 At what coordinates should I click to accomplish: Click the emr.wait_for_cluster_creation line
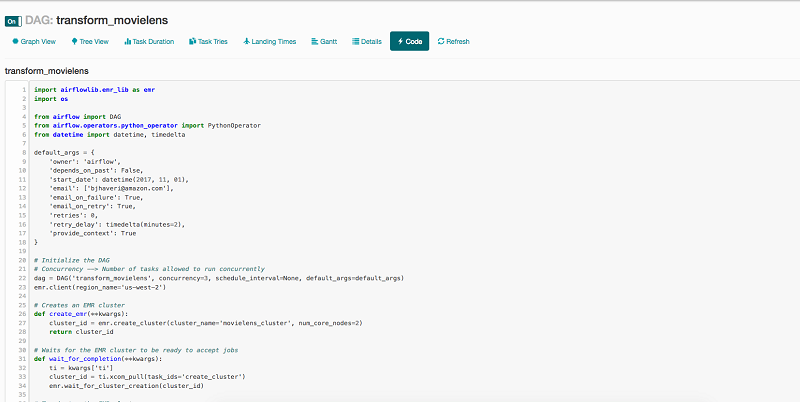(126, 386)
